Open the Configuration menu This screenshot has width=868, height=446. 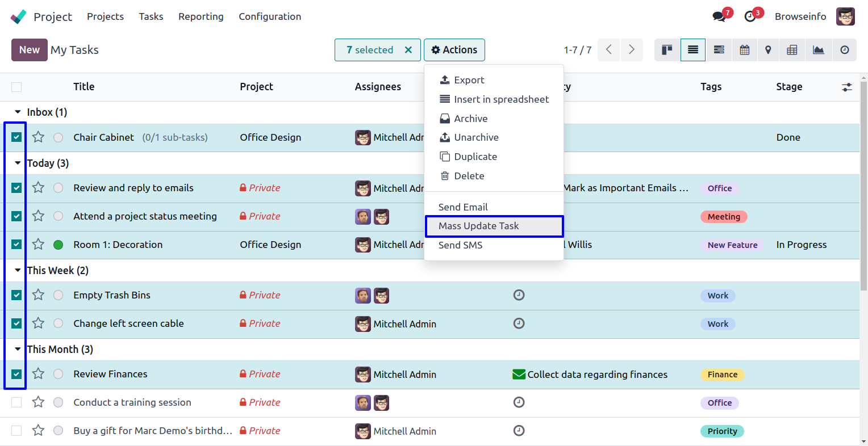point(270,16)
